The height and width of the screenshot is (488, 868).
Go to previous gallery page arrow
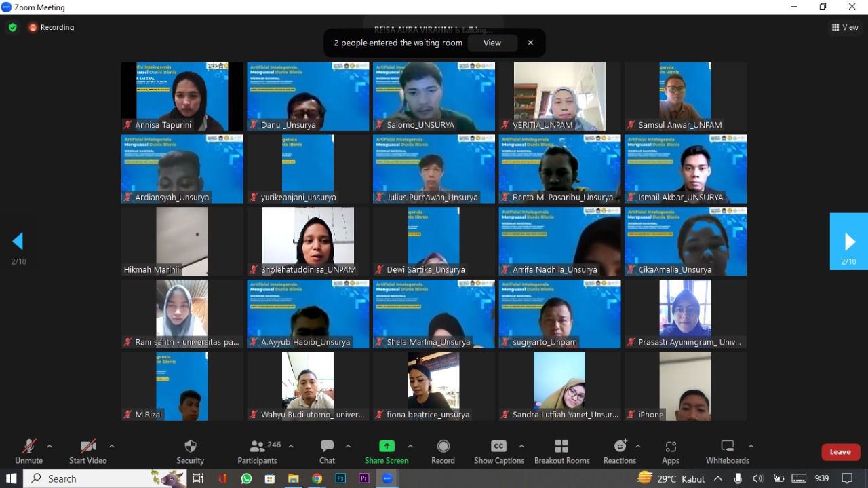click(18, 242)
